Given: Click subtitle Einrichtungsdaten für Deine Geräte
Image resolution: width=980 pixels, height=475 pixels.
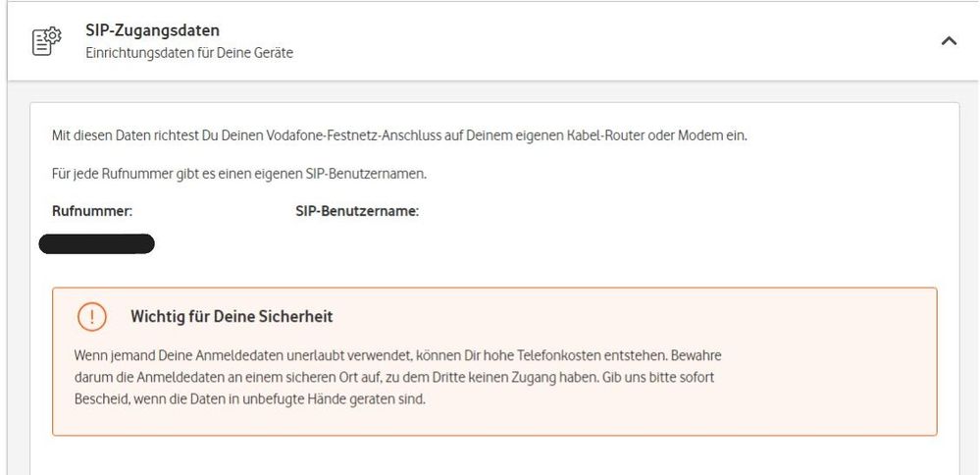Looking at the screenshot, I should (x=189, y=53).
